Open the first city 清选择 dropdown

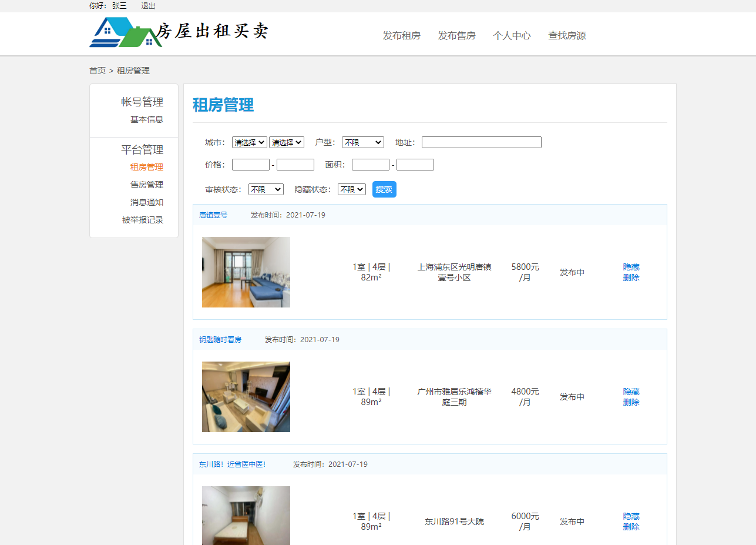tap(248, 142)
